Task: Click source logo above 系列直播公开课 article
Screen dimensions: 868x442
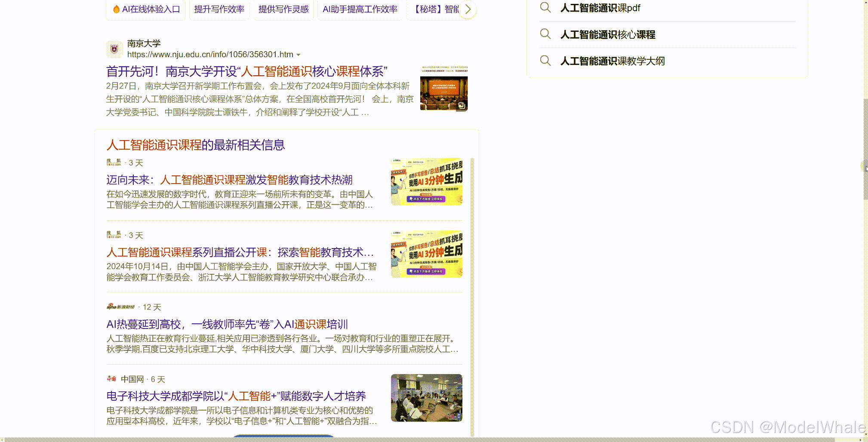Action: coord(114,234)
